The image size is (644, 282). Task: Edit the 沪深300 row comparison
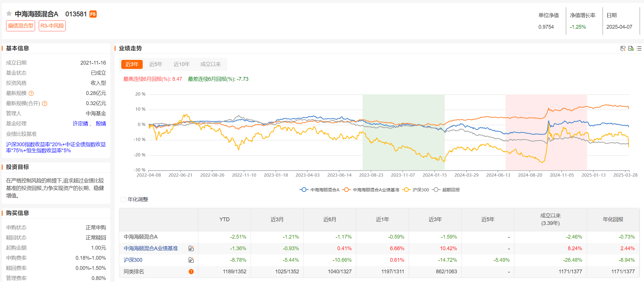191,260
